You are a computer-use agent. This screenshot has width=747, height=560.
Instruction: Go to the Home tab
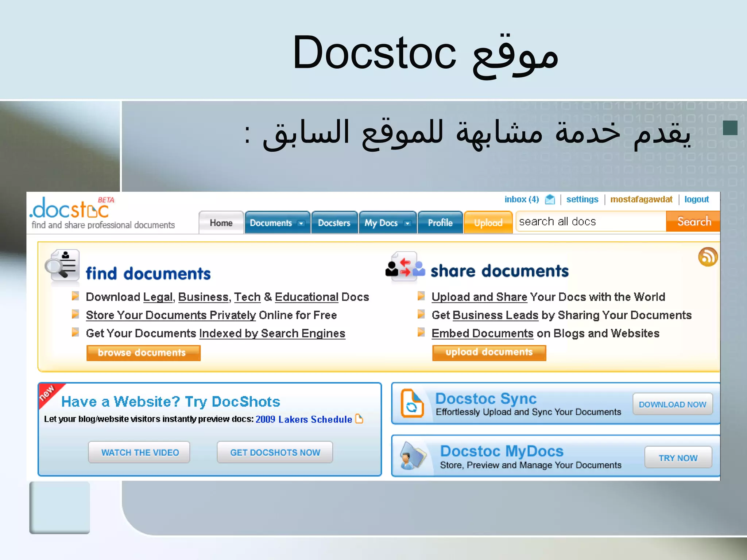221,222
